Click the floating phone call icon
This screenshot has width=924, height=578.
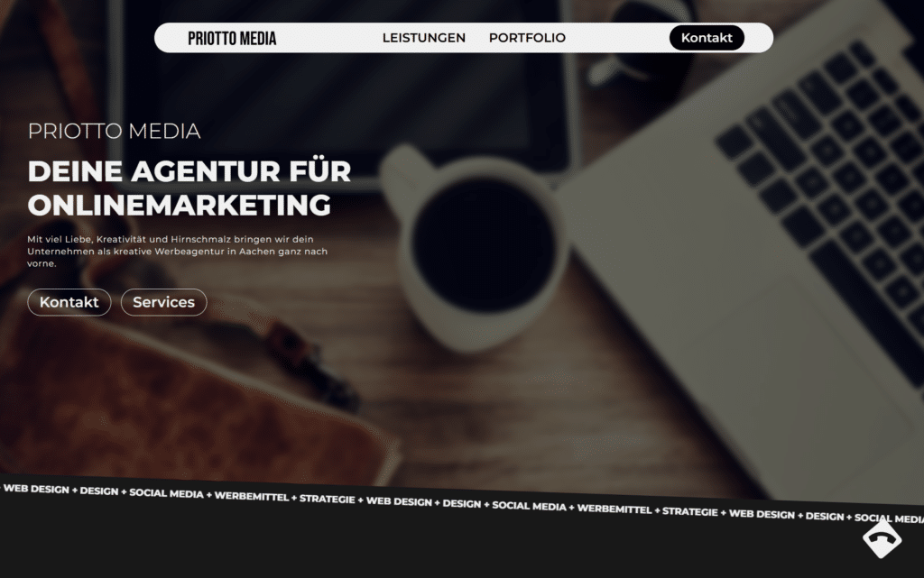tap(882, 538)
